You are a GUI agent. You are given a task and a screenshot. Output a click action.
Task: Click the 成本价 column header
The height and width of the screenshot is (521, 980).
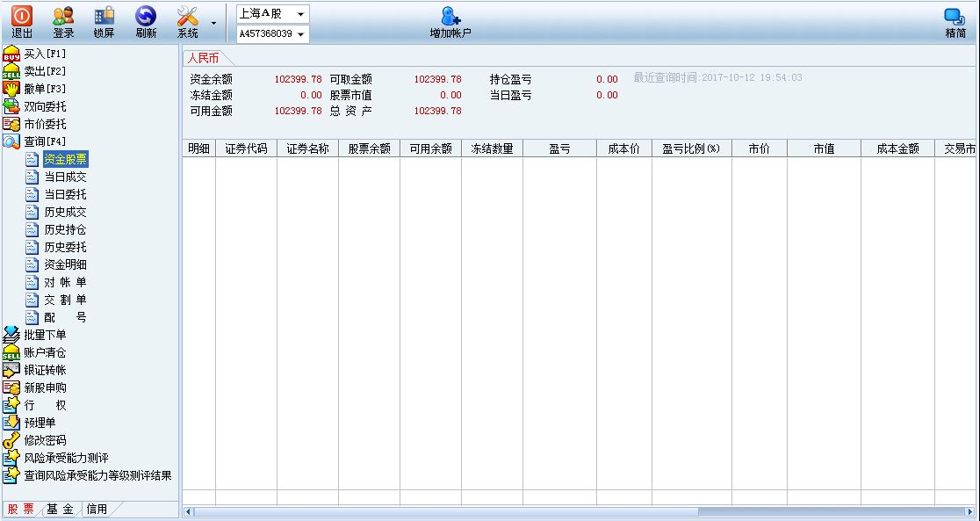(623, 148)
